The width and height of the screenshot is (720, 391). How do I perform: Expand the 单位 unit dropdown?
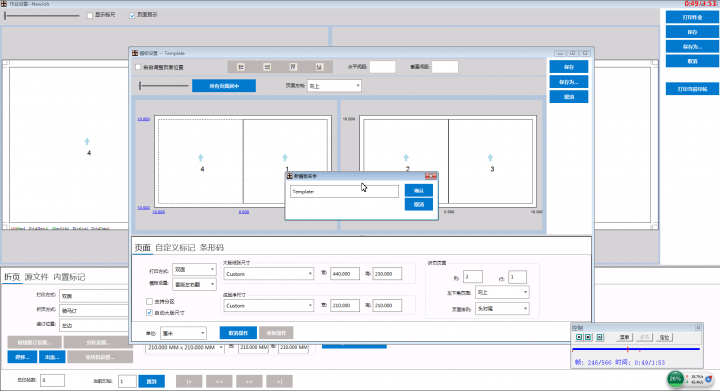183,333
